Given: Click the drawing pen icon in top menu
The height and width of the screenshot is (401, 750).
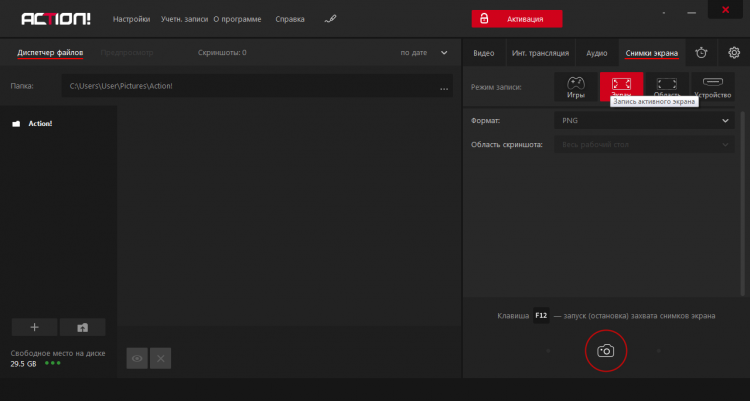Looking at the screenshot, I should tap(330, 19).
